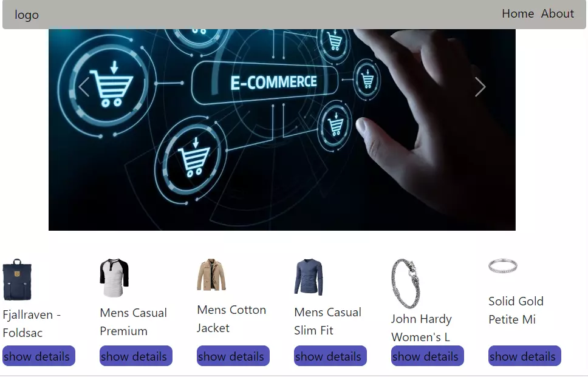
Task: Select the Mens Casual Slim Fit image
Action: coord(309,277)
